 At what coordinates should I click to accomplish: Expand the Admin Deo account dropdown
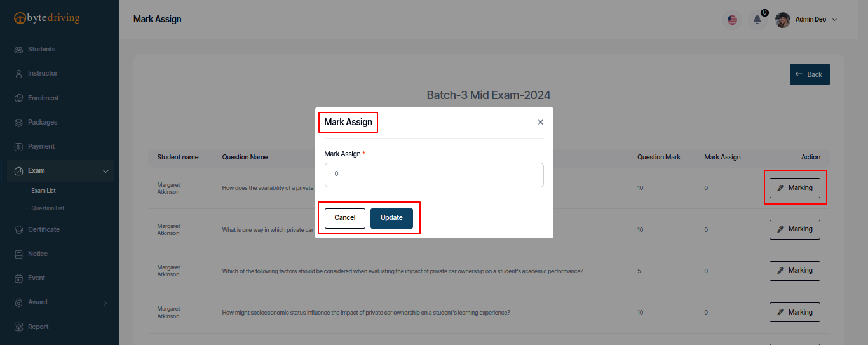(834, 20)
